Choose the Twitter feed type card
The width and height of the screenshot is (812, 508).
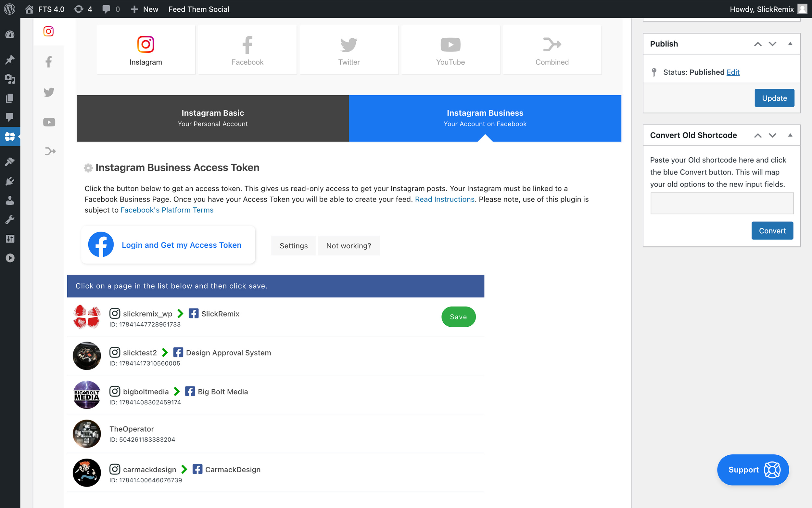[349, 50]
